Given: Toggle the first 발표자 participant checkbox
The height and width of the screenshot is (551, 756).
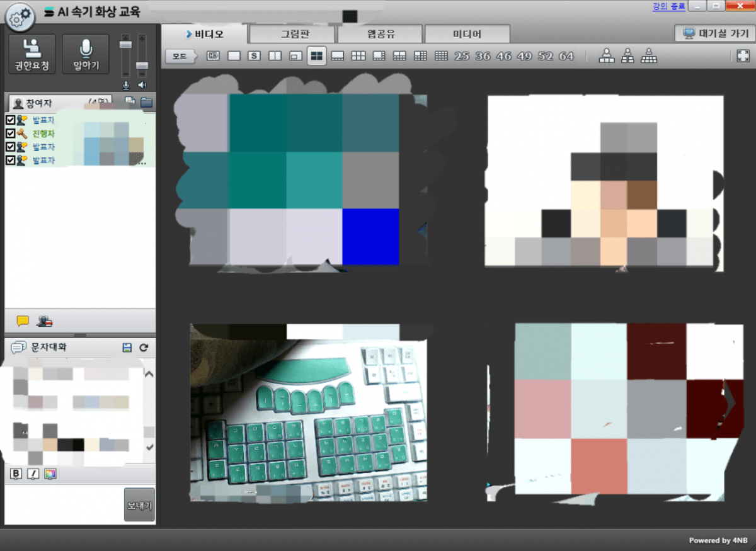Looking at the screenshot, I should [x=10, y=120].
